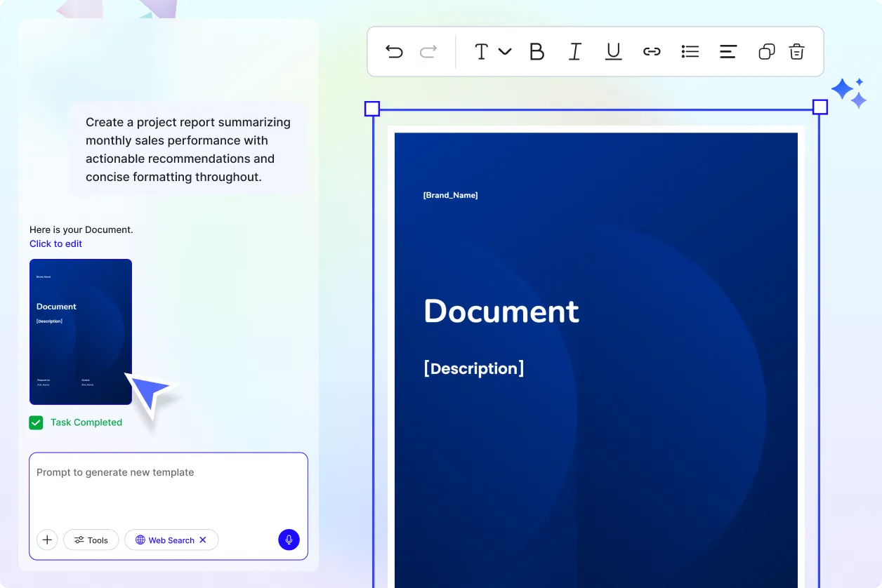882x588 pixels.
Task: Remove the Web Search chip
Action: click(x=203, y=540)
